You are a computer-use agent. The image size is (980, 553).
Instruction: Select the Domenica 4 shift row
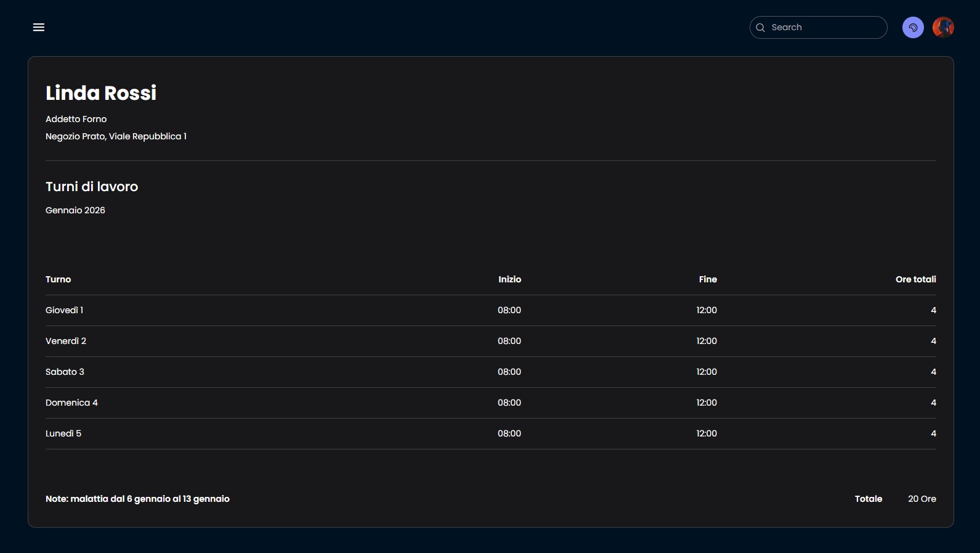pyautogui.click(x=71, y=403)
